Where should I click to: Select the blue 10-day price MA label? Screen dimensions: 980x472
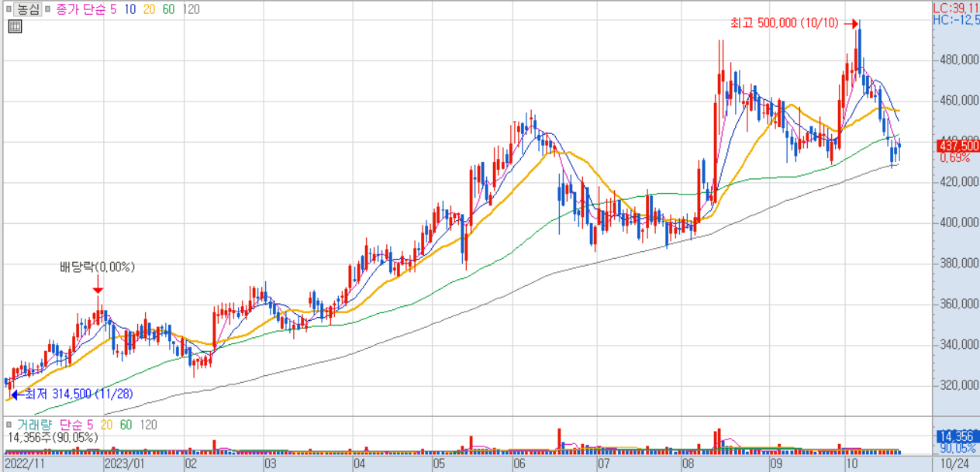coord(130,9)
